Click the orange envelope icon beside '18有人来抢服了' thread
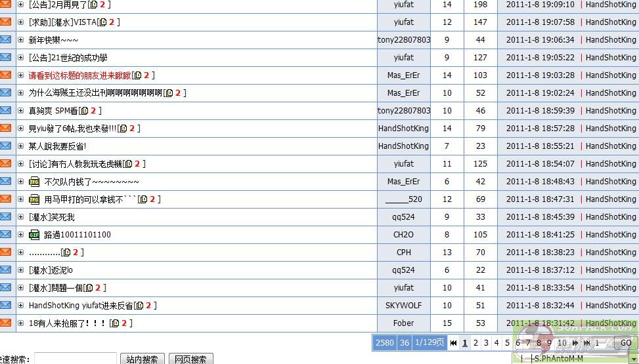Screen dimensions: 639x364 click(5, 323)
